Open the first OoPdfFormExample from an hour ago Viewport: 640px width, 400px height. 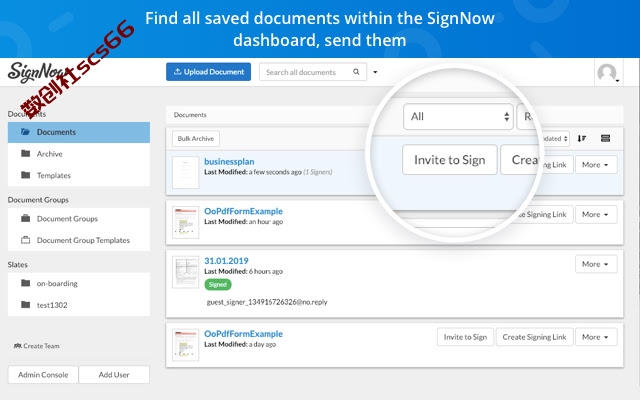[x=243, y=211]
